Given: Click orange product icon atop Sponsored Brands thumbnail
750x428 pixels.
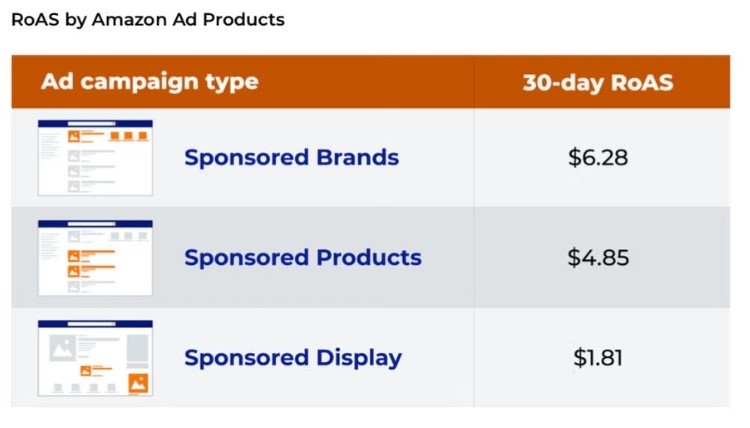Looking at the screenshot, I should [74, 137].
